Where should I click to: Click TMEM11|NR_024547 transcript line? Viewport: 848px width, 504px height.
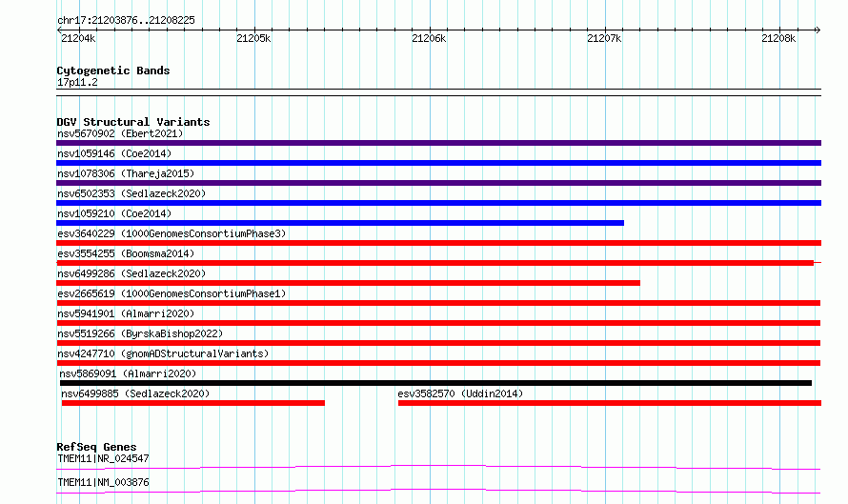coord(438,467)
